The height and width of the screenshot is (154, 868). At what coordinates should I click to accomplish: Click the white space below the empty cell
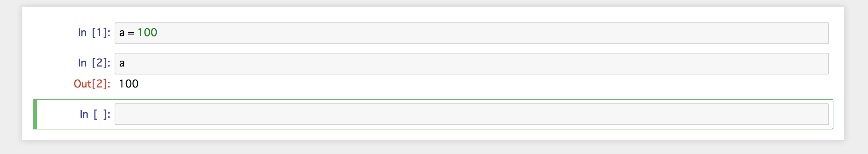click(433, 135)
